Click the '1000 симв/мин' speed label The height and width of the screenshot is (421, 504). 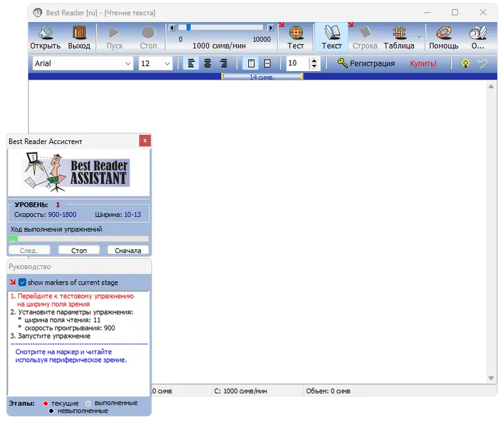[219, 46]
